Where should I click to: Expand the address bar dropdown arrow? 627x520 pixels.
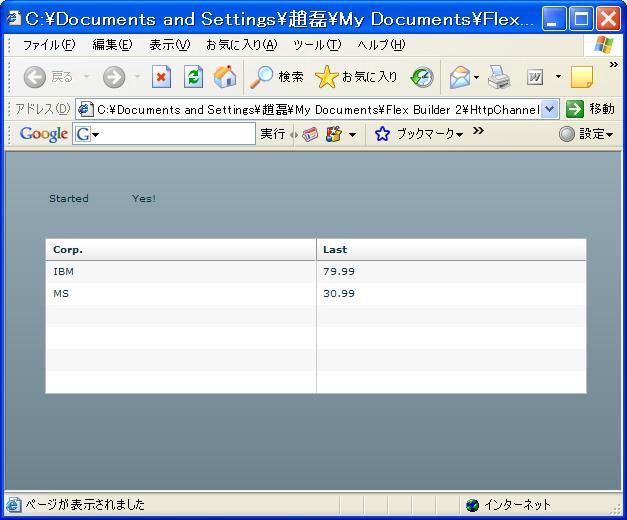[x=550, y=109]
